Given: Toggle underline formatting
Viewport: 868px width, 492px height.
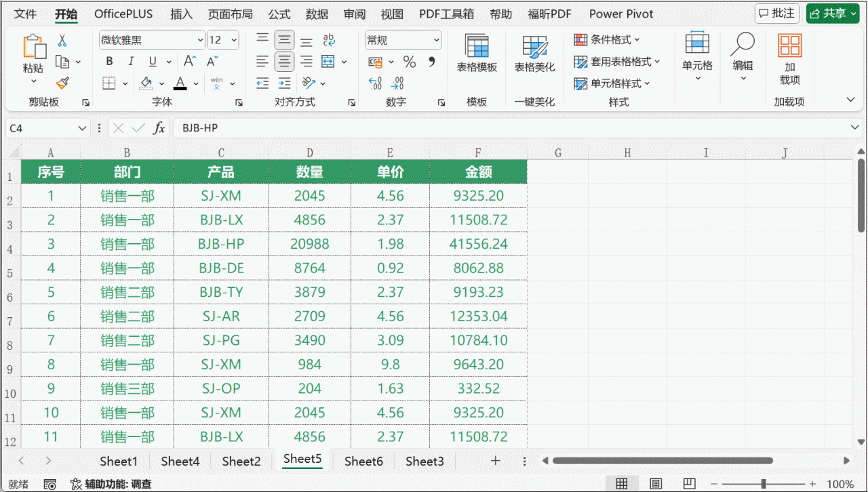Looking at the screenshot, I should 152,62.
